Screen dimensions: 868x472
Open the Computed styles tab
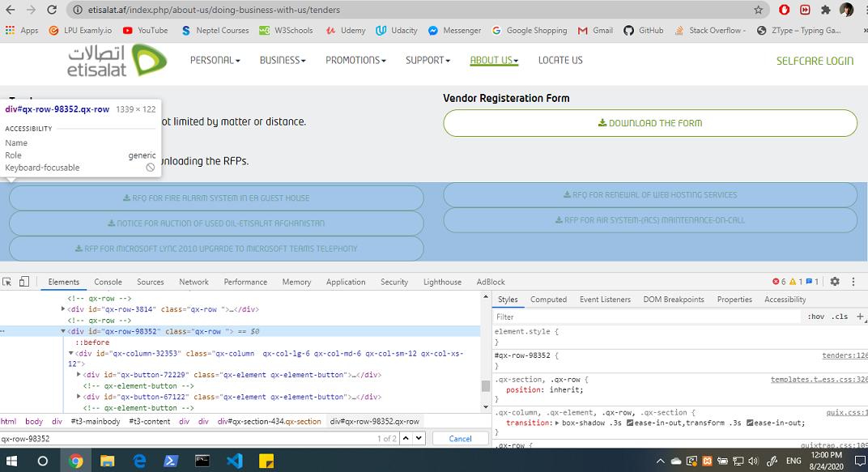pyautogui.click(x=548, y=299)
